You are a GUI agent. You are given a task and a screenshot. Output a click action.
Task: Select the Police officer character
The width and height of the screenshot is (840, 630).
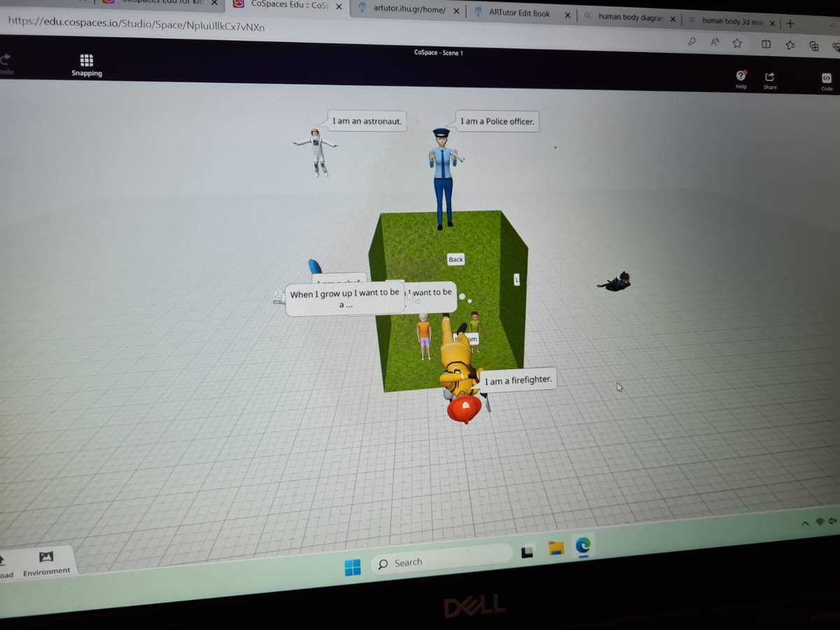(x=442, y=178)
